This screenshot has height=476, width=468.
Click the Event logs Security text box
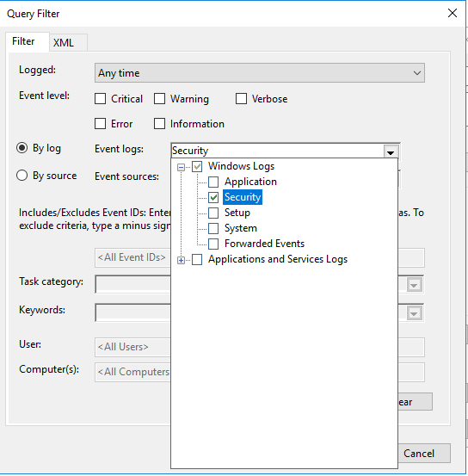pos(277,151)
